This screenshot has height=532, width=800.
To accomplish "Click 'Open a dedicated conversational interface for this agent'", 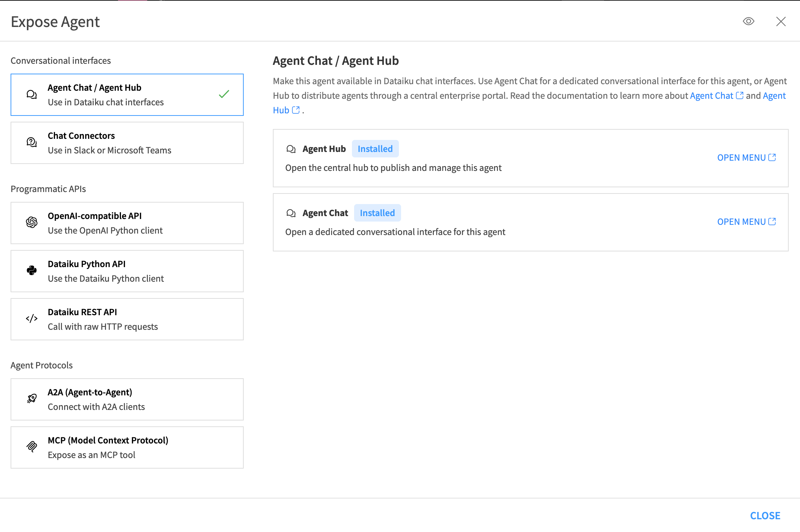I will pos(395,232).
